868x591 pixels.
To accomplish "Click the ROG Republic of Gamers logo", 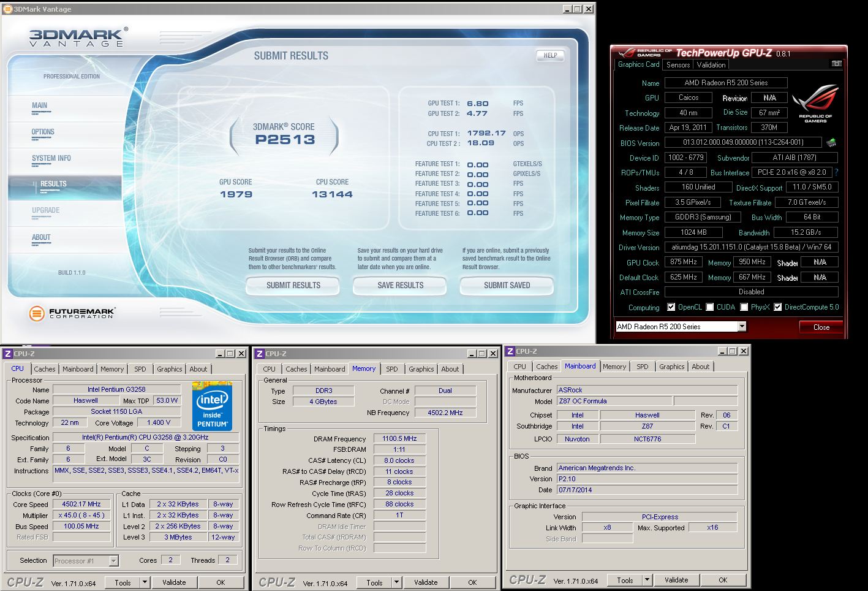I will pyautogui.click(x=815, y=103).
